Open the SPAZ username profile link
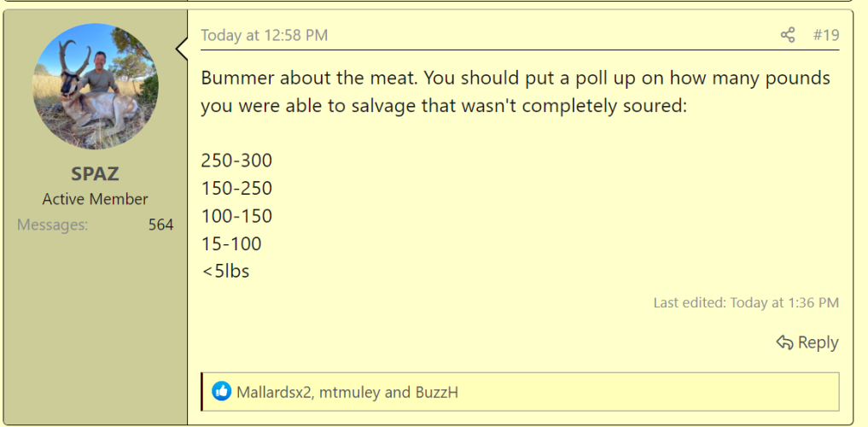The height and width of the screenshot is (427, 868). [96, 174]
